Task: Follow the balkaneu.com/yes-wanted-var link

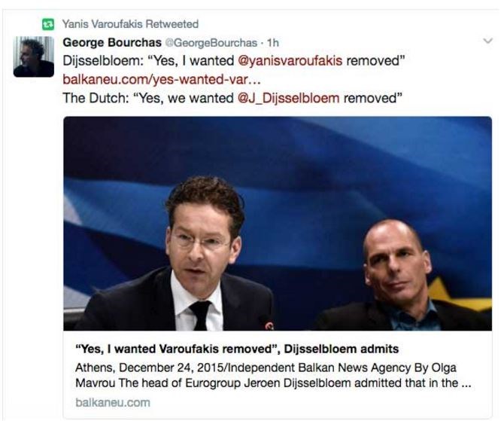Action: click(162, 80)
